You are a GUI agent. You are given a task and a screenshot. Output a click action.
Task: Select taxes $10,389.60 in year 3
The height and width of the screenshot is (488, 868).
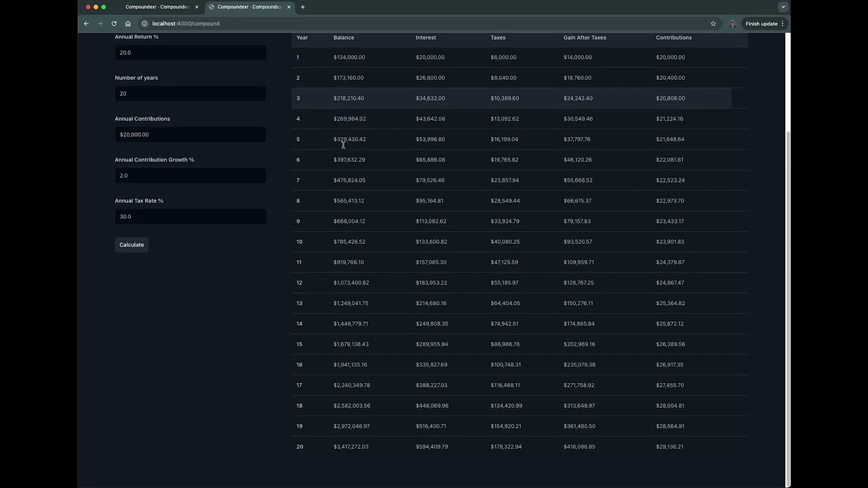pos(505,98)
